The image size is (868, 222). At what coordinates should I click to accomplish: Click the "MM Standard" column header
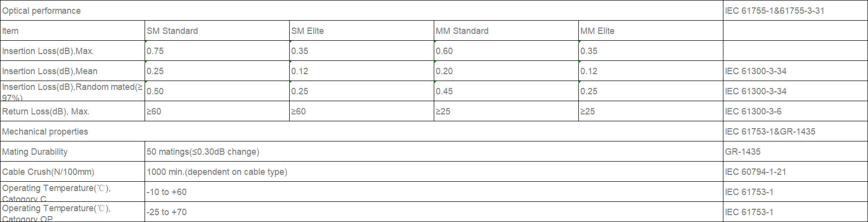click(462, 31)
